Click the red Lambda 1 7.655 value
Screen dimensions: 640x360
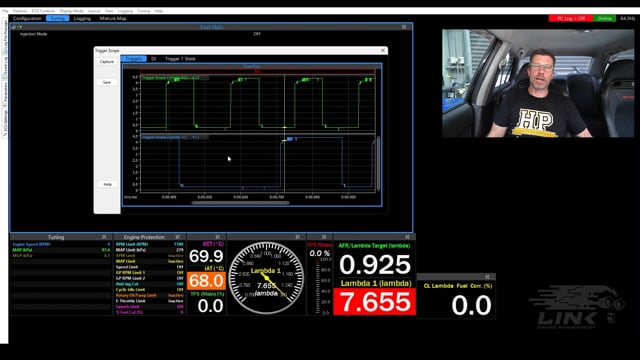(x=375, y=302)
